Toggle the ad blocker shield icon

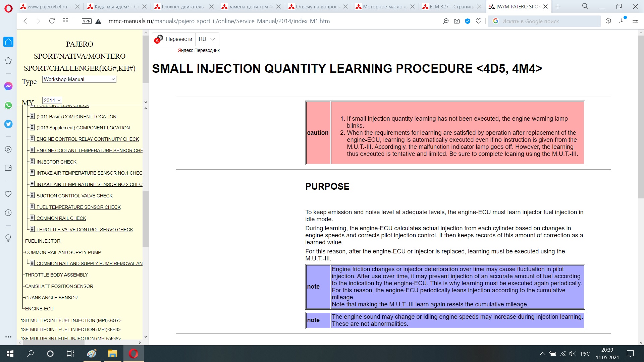(468, 21)
